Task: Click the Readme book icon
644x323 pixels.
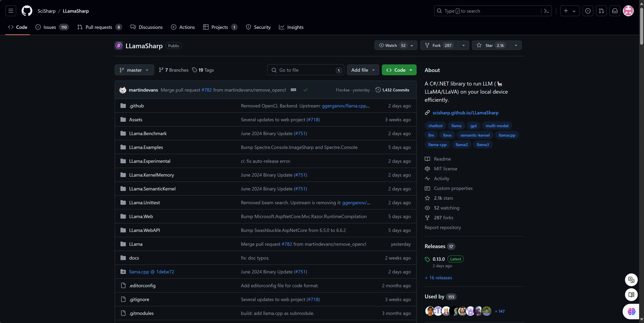Action: click(x=427, y=159)
